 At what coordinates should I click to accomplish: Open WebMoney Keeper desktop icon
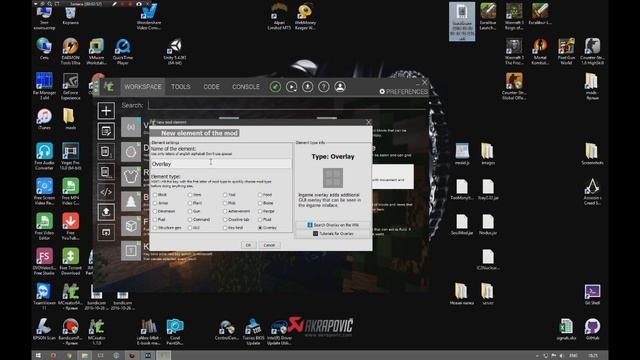pos(305,16)
